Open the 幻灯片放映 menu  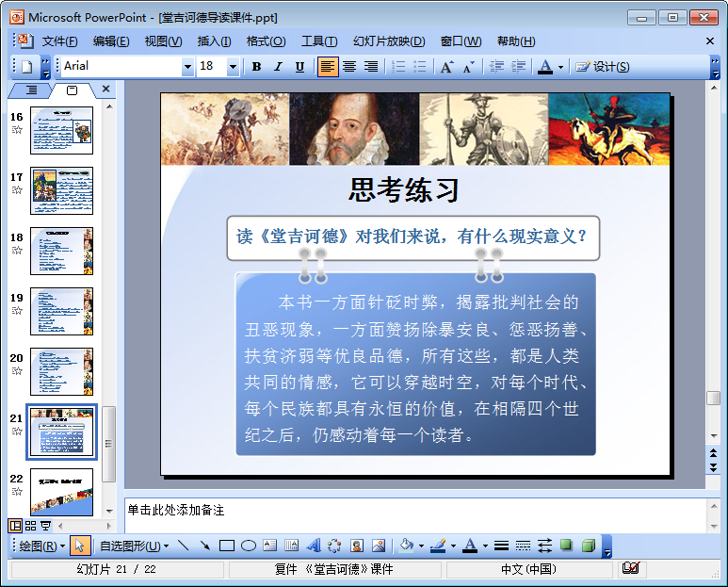coord(389,41)
